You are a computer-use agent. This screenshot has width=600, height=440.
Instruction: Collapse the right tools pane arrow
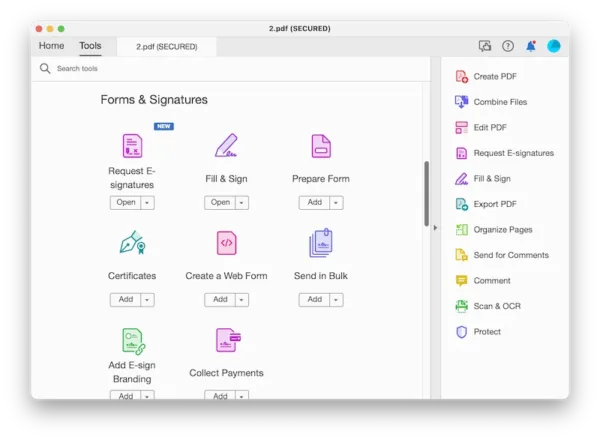tap(435, 228)
